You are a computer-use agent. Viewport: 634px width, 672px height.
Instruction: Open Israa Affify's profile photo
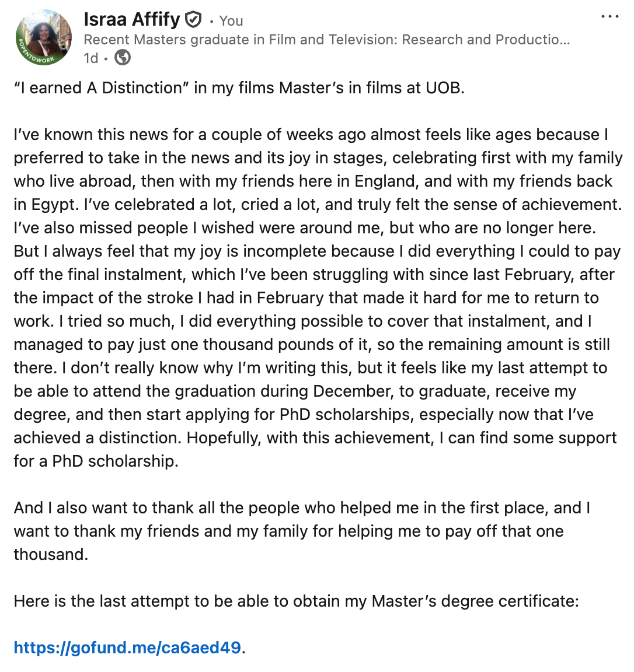click(44, 36)
